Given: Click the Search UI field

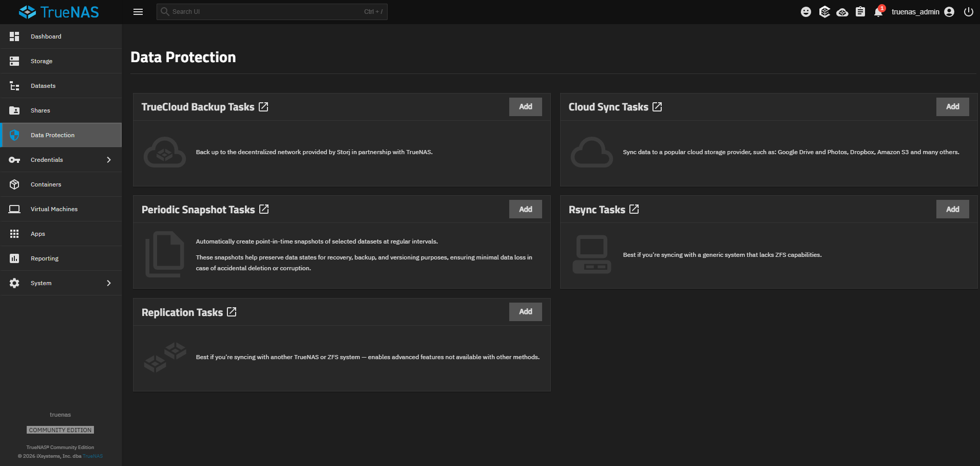Looking at the screenshot, I should (272, 12).
